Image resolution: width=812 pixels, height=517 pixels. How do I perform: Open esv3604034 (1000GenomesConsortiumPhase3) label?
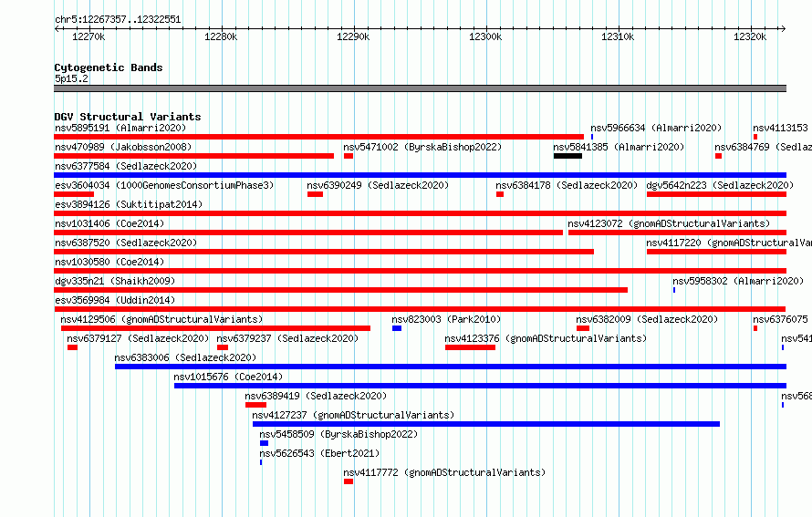tap(164, 185)
